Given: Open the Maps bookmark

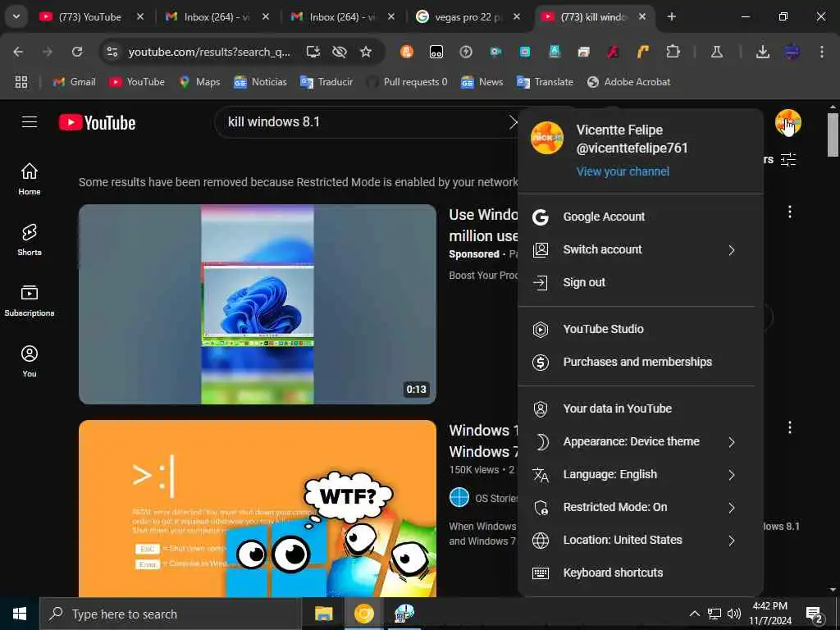Looking at the screenshot, I should point(200,82).
